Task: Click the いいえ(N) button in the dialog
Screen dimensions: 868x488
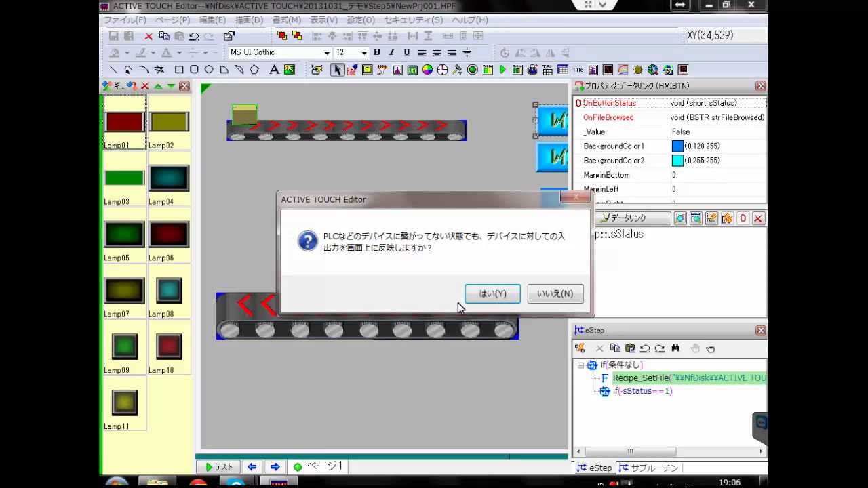Action: tap(555, 293)
